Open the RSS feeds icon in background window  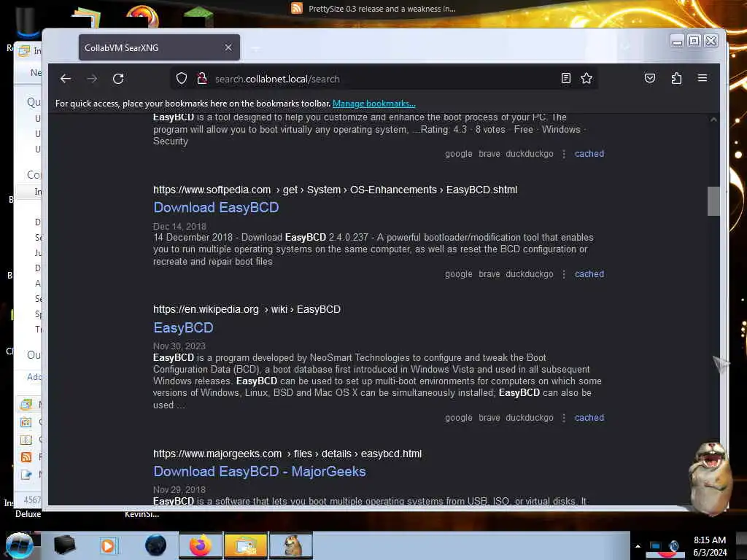[26, 457]
